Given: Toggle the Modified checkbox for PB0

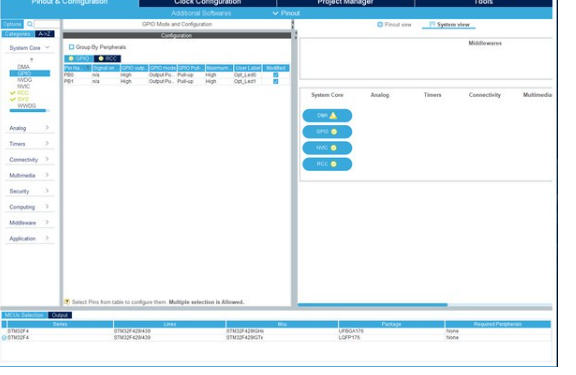Looking at the screenshot, I should click(x=276, y=75).
